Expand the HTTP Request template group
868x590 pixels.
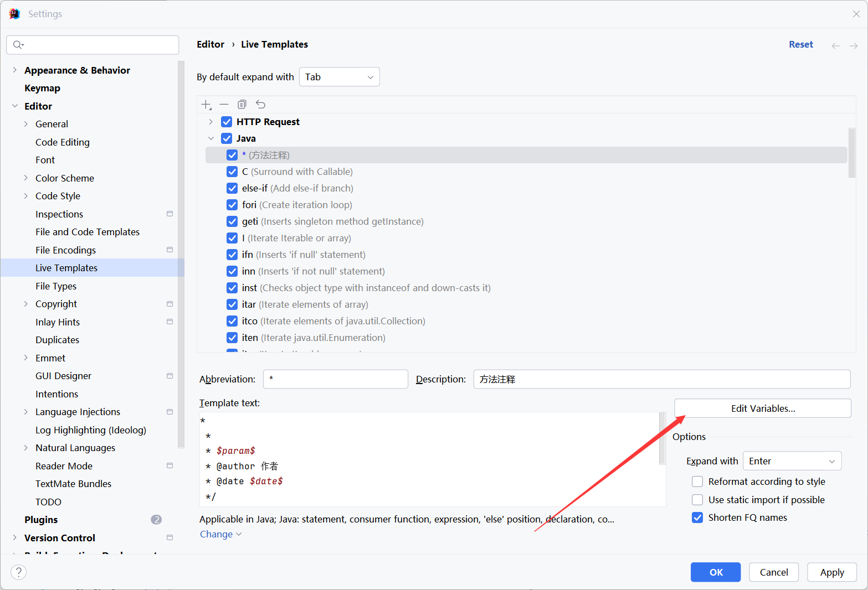click(x=210, y=122)
